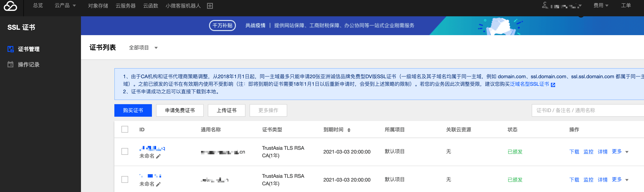Click the 购买证书 button
Image resolution: width=644 pixels, height=192 pixels.
133,110
